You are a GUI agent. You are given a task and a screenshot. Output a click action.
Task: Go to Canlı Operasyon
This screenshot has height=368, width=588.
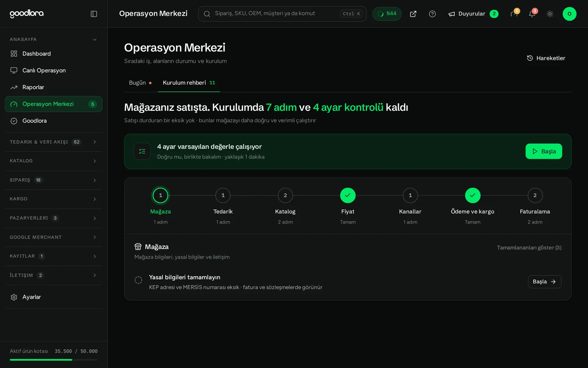pyautogui.click(x=54, y=70)
